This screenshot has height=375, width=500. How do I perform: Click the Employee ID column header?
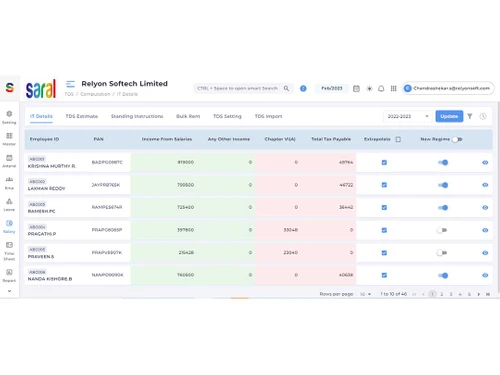[44, 139]
